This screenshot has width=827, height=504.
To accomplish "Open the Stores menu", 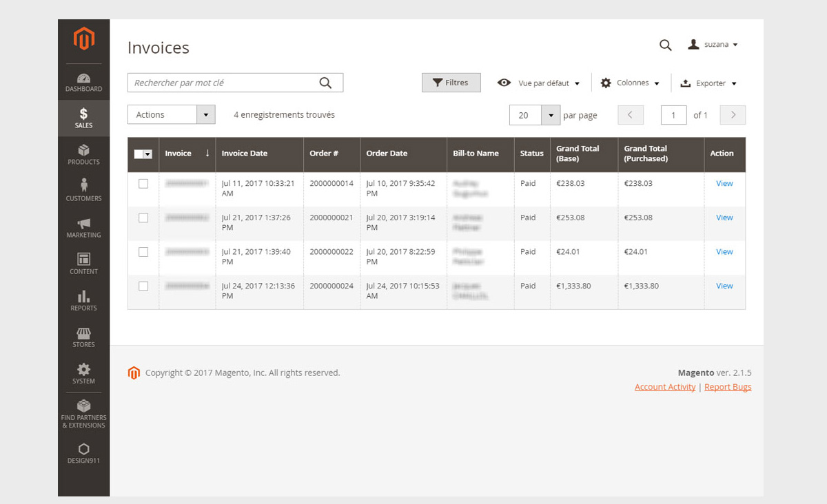I will [83, 337].
